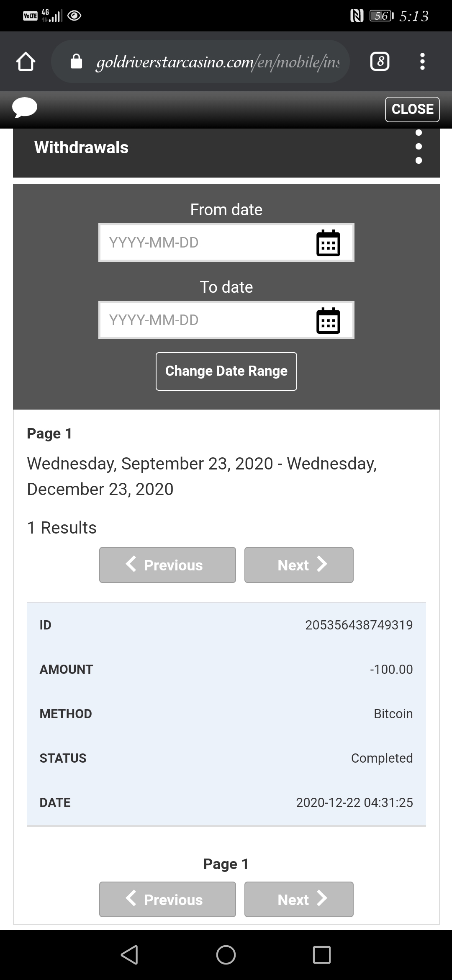Click the upper Next page button
This screenshot has width=452, height=980.
click(299, 565)
